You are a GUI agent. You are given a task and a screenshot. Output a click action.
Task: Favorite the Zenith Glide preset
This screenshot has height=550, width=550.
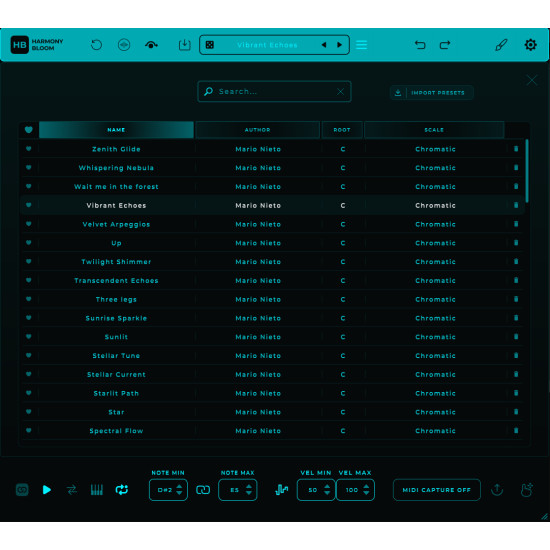tap(29, 149)
